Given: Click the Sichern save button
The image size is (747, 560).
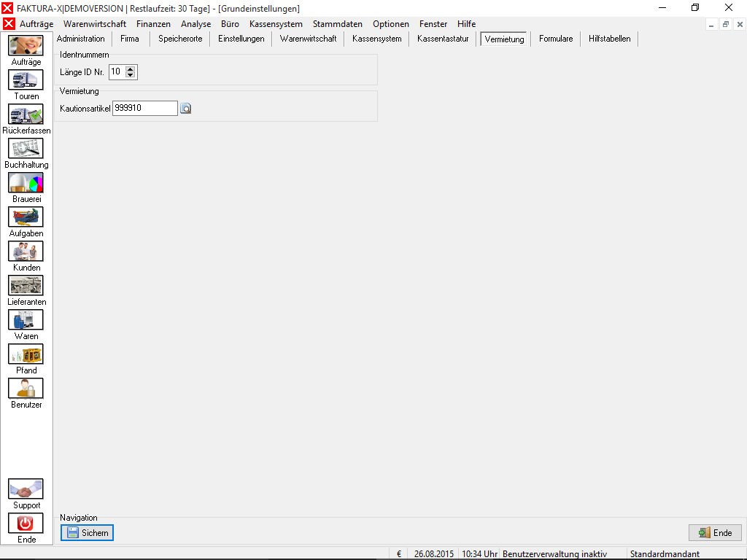Looking at the screenshot, I should [88, 532].
